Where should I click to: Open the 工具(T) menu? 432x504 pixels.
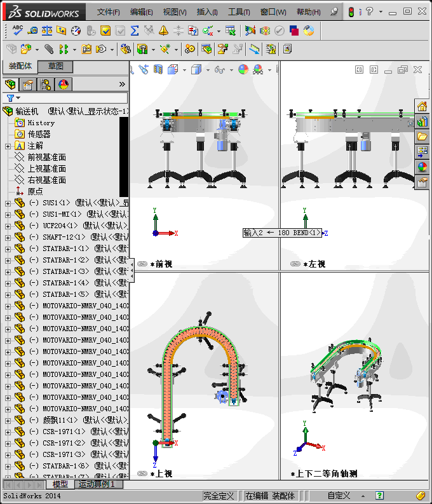pos(239,12)
